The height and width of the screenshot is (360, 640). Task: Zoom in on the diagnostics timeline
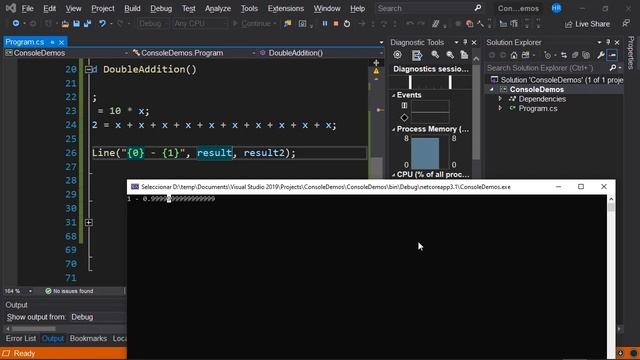(x=435, y=55)
